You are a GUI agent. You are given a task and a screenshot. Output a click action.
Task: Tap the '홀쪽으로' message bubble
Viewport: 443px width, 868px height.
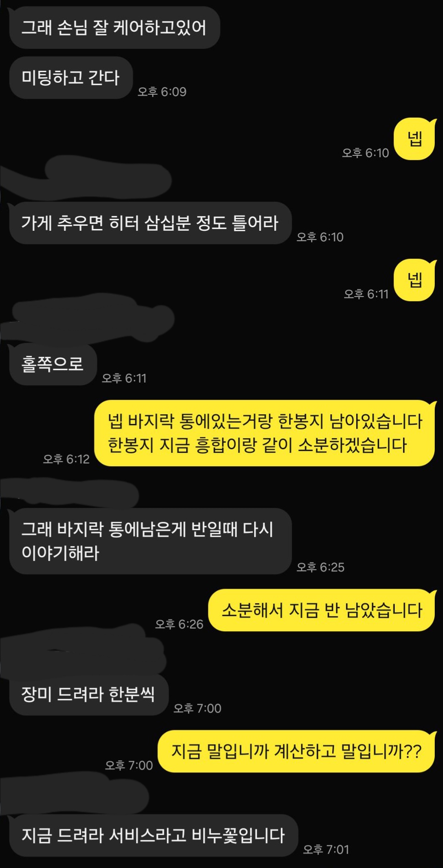53,364
